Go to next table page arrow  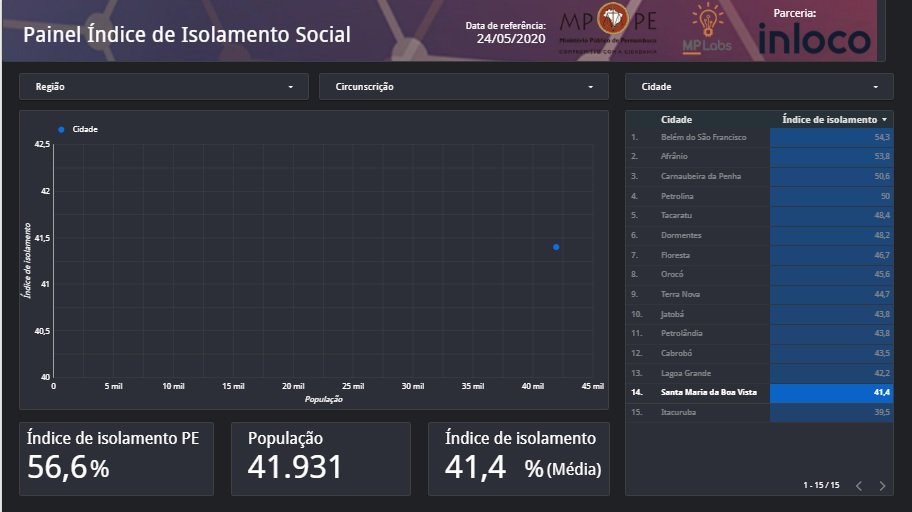tap(882, 486)
